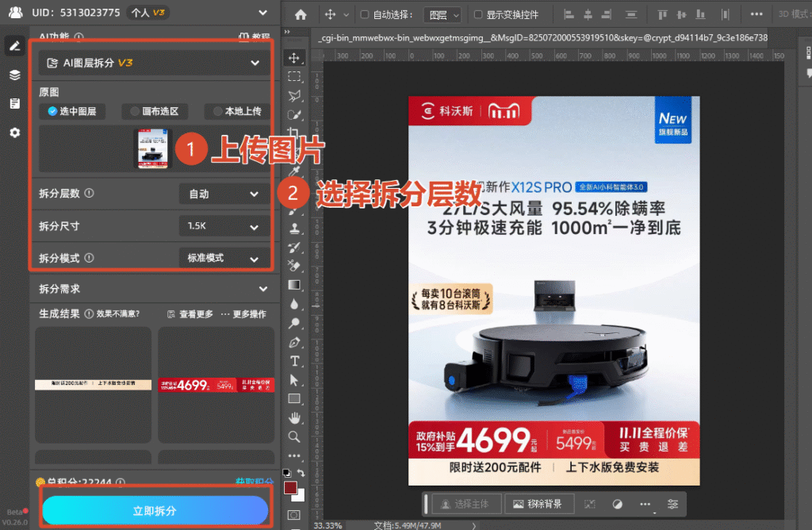
Task: Select the Rectangular Marquee tool
Action: click(x=294, y=77)
